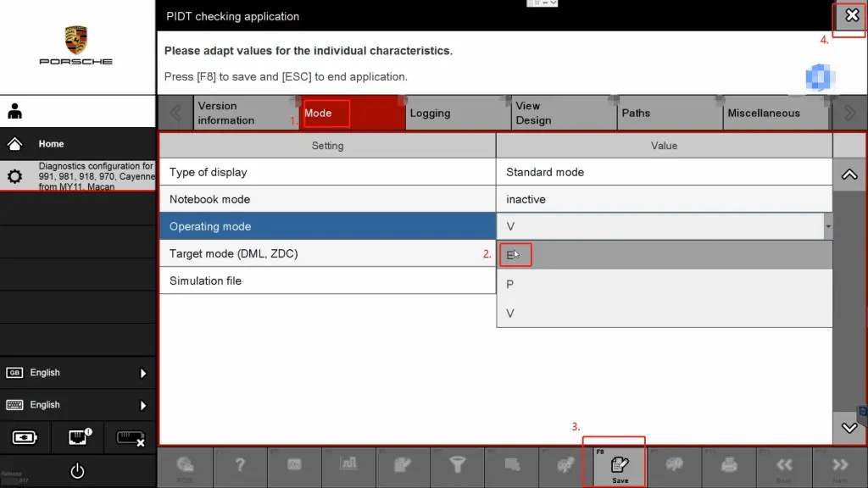Click the network connection warning icon
868x488 pixels.
tap(77, 438)
